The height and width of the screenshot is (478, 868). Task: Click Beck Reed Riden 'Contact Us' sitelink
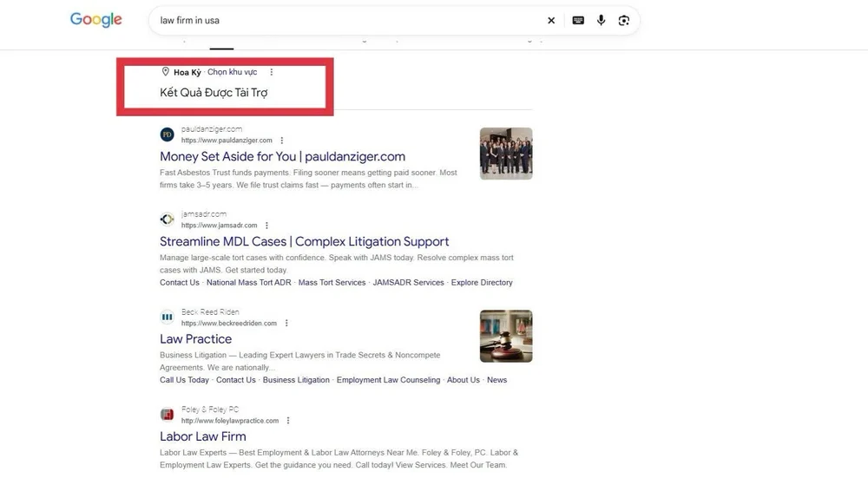[x=236, y=379]
